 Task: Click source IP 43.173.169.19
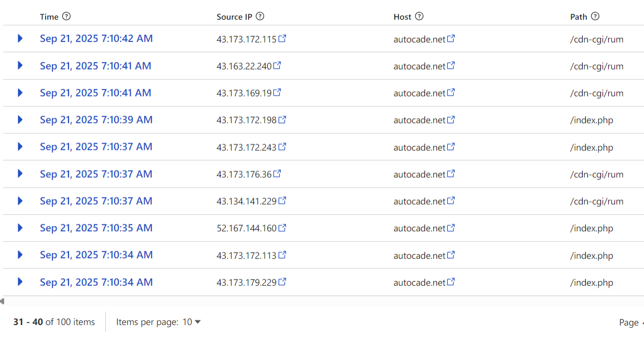tap(244, 93)
